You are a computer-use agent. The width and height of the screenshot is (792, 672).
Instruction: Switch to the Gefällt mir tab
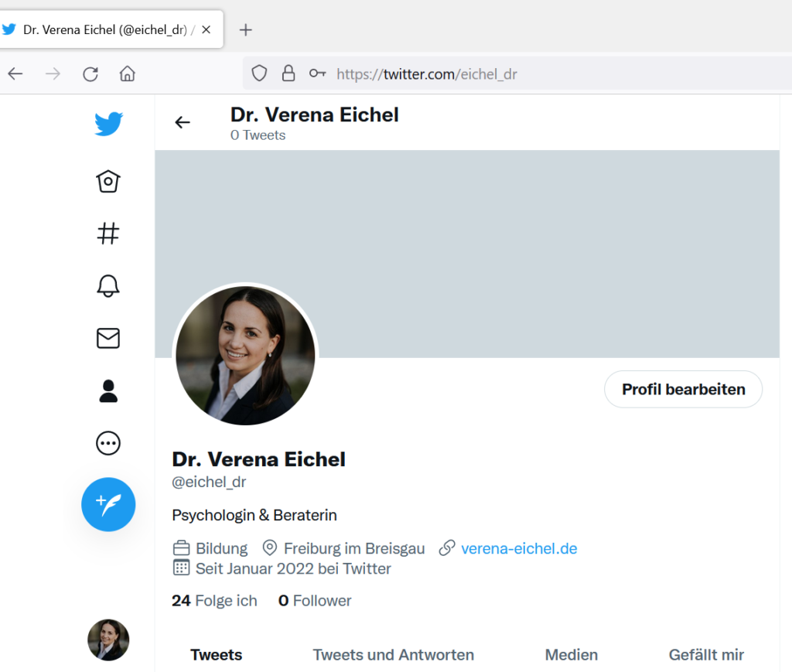click(706, 655)
